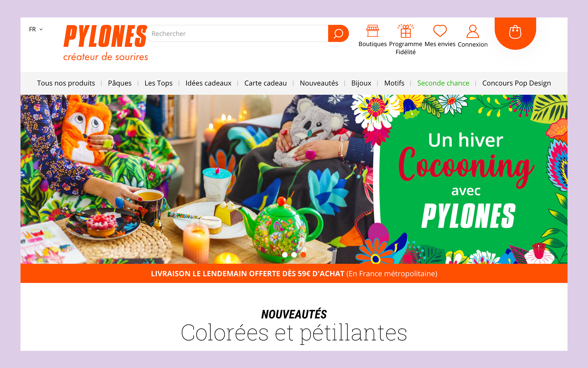Open the Programme Fidélité gift icon

[405, 31]
